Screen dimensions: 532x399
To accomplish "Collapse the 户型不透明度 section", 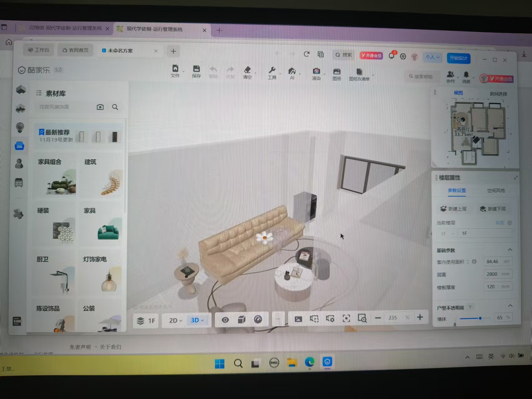I will (x=510, y=306).
